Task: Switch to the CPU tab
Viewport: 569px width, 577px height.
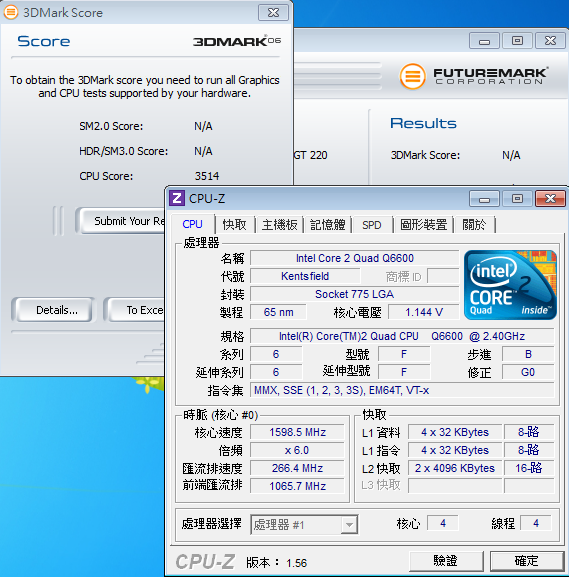Action: (192, 224)
